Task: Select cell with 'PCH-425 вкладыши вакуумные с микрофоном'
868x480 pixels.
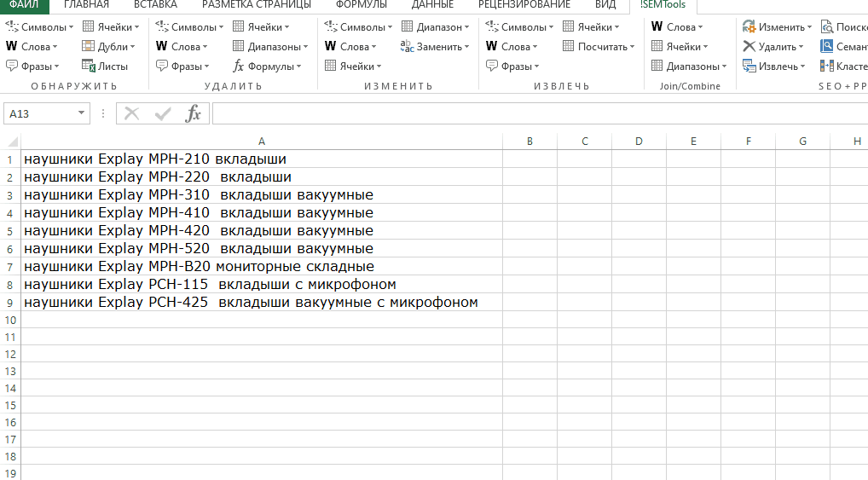Action: pos(262,303)
